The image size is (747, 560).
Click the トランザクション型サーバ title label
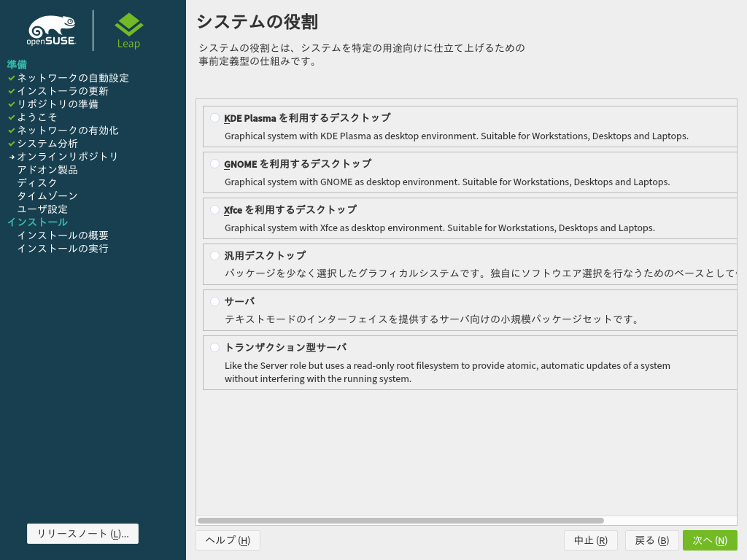click(x=285, y=348)
